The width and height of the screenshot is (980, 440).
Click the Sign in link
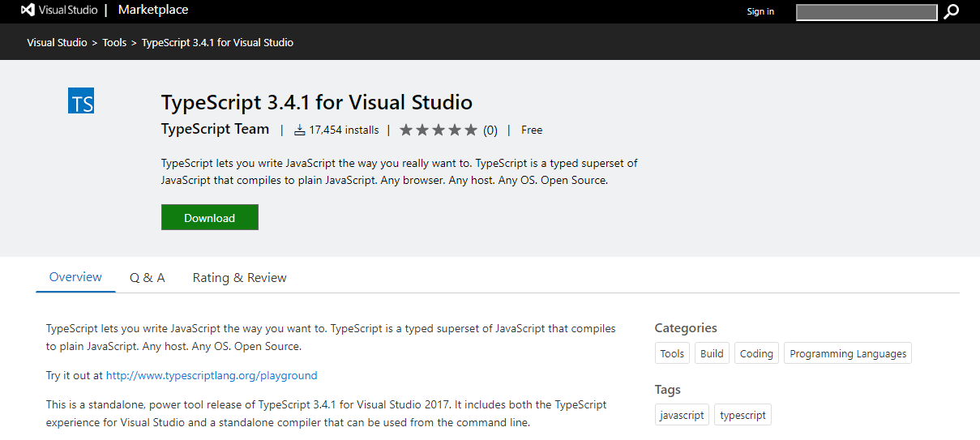point(760,11)
